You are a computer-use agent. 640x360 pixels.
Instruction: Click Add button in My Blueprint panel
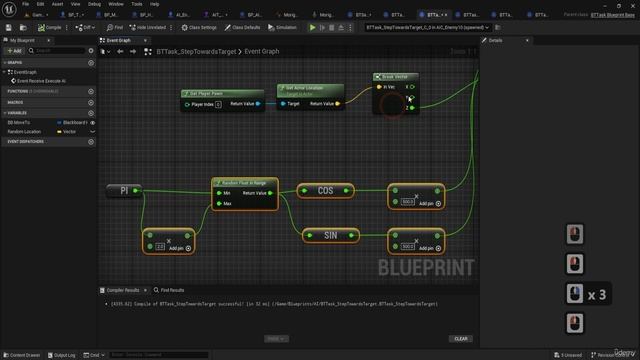click(x=14, y=51)
